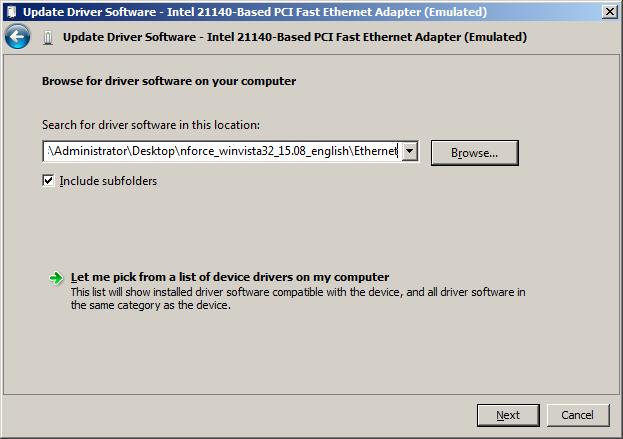Click the Include subfolders label text
This screenshot has height=439, width=623.
click(x=108, y=181)
